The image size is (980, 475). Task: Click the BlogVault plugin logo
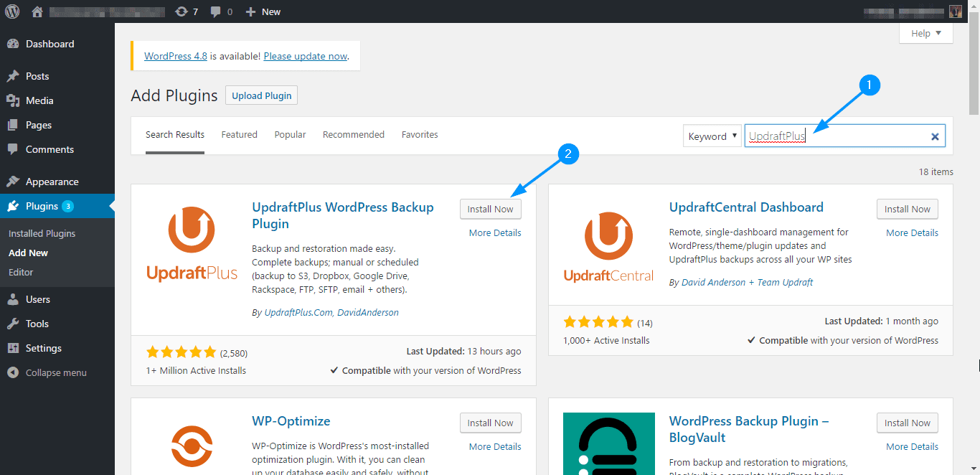(608, 443)
